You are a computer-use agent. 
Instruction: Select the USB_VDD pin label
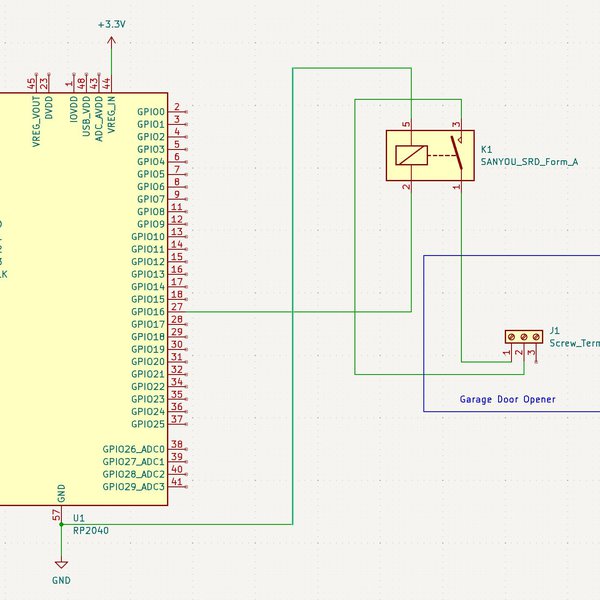[86, 116]
